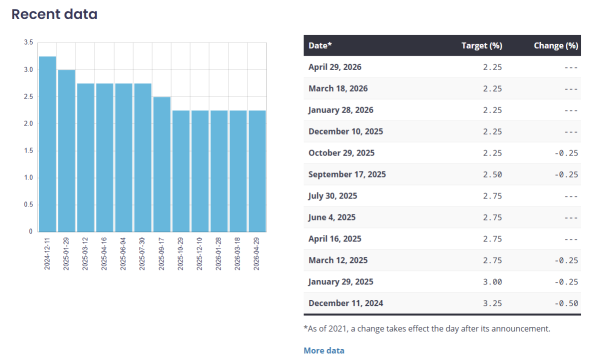The height and width of the screenshot is (361, 604).
Task: Click the chart bar for 2025-10-29
Action: 181,171
